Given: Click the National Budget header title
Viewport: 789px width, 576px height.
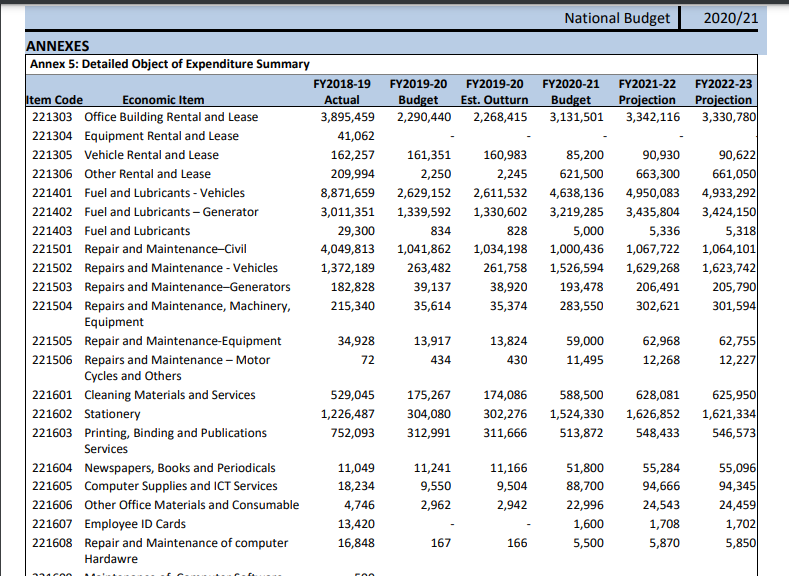Looking at the screenshot, I should pos(616,18).
